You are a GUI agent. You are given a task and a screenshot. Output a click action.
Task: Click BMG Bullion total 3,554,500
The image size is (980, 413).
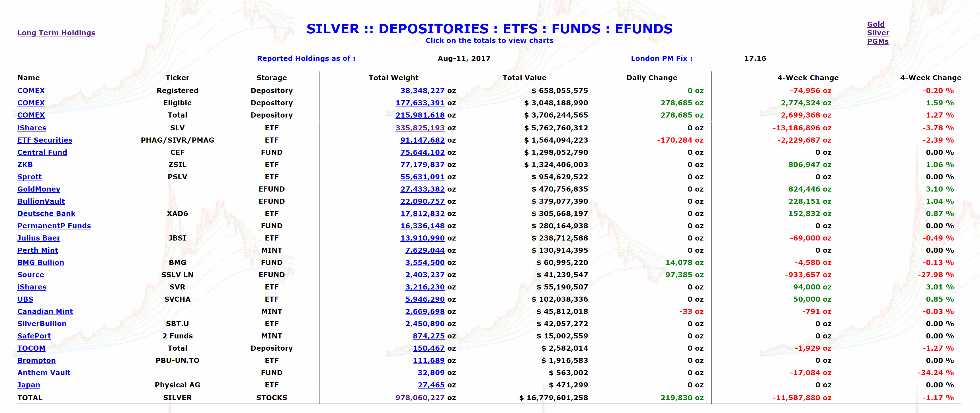tap(425, 262)
